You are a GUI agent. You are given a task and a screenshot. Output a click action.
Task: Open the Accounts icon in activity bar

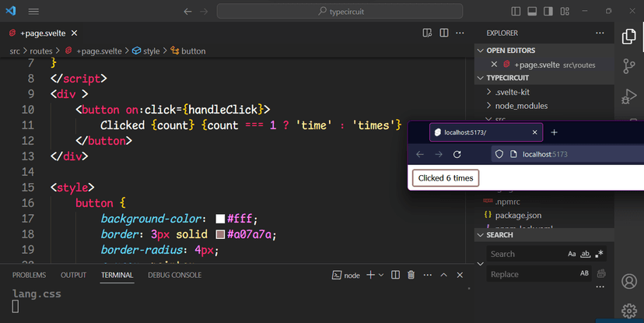coord(629,281)
